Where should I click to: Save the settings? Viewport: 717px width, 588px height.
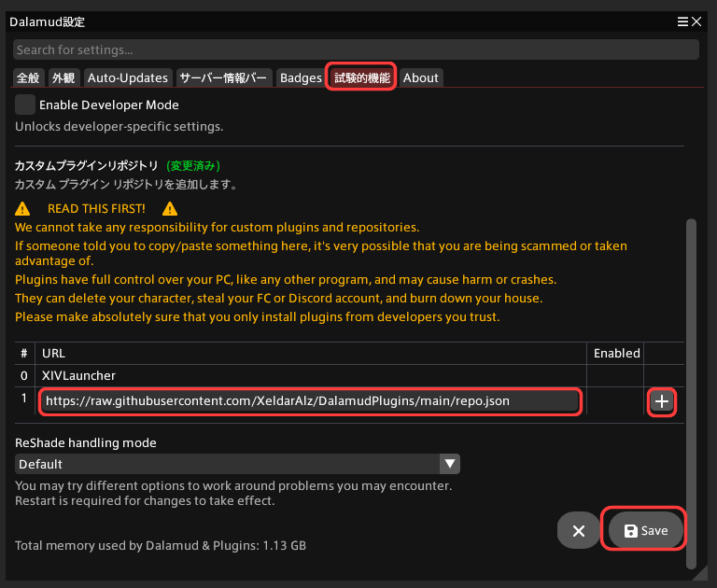click(646, 530)
